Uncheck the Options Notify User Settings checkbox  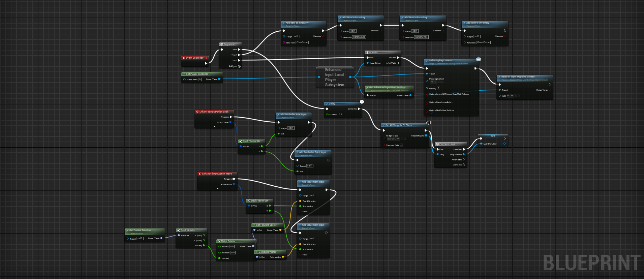tap(431, 113)
